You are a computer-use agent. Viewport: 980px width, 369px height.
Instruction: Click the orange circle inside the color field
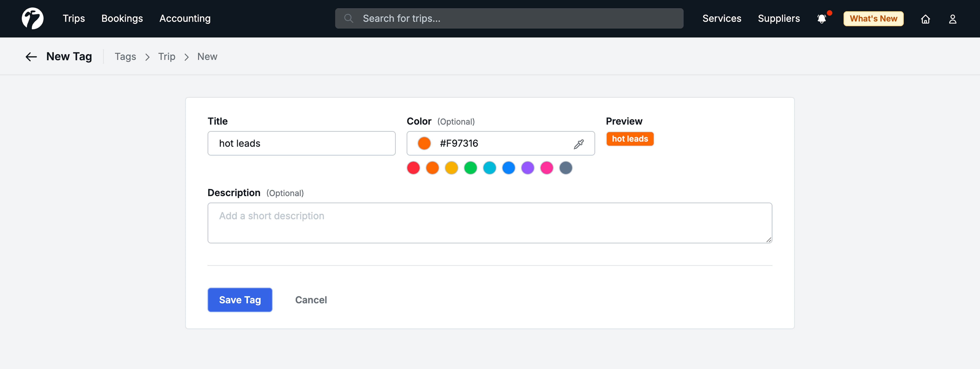tap(424, 143)
